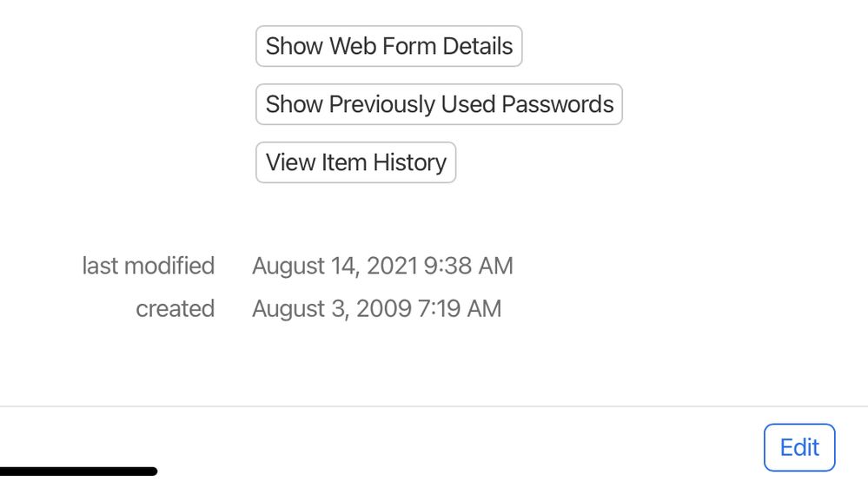Click the 9:38 AM modified time
Viewport: 868px width, 488px height.
click(468, 266)
